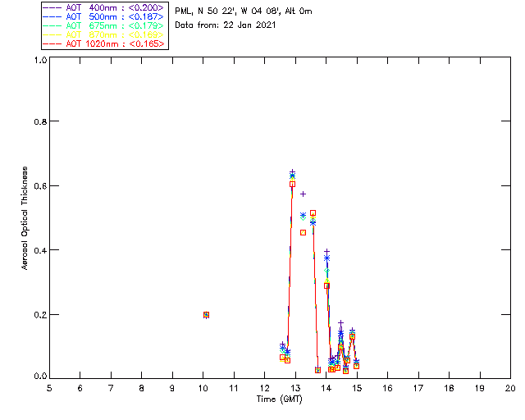Viewport: 525px width, 420px height.
Task: Click the x-axis tick label "6"
Action: pos(80,388)
